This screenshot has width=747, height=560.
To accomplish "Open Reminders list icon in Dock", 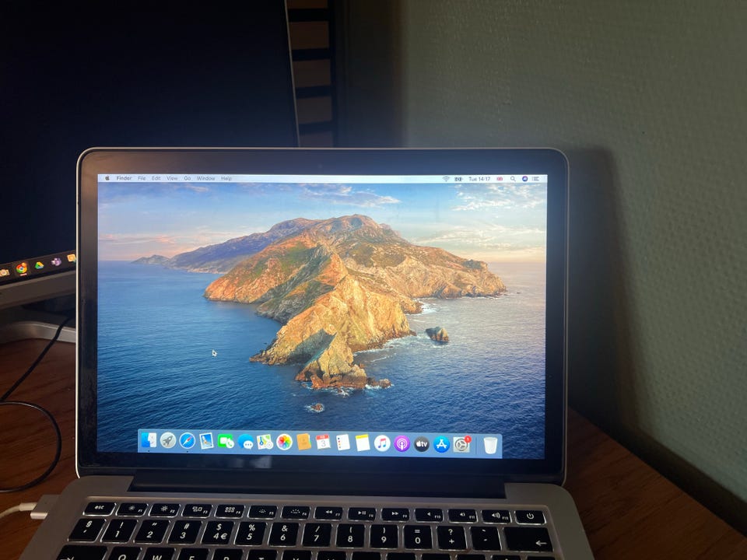I will [x=342, y=443].
